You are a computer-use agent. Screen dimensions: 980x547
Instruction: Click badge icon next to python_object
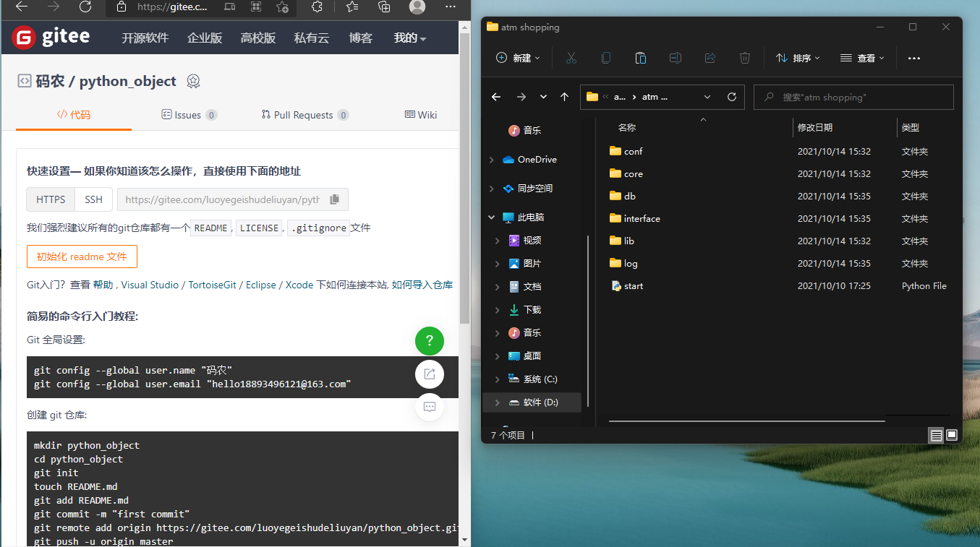pyautogui.click(x=193, y=81)
